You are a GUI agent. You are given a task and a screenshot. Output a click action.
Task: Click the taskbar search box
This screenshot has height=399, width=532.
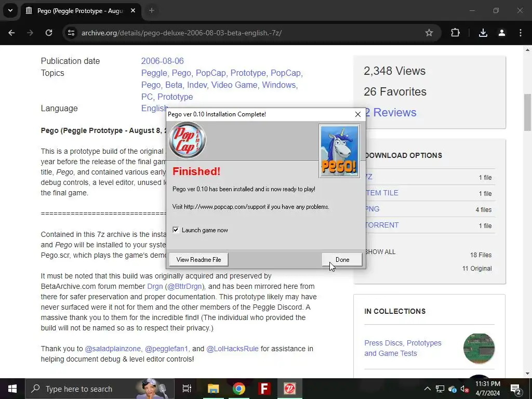99,389
